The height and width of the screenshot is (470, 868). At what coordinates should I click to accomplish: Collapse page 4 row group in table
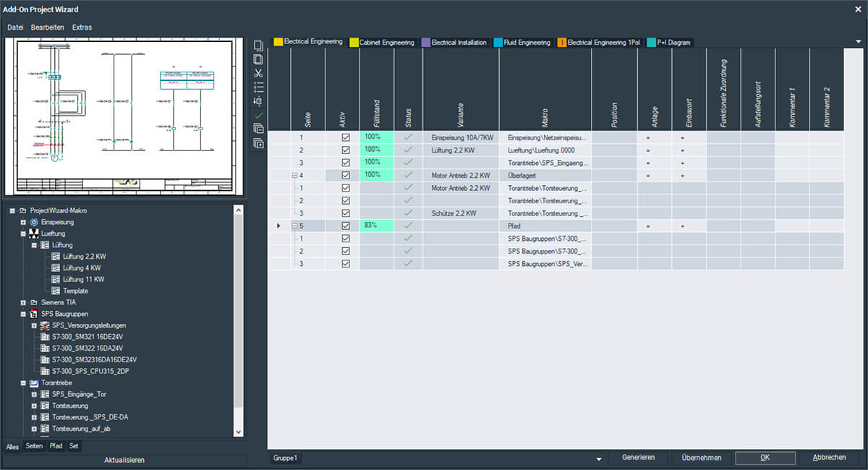coord(295,175)
